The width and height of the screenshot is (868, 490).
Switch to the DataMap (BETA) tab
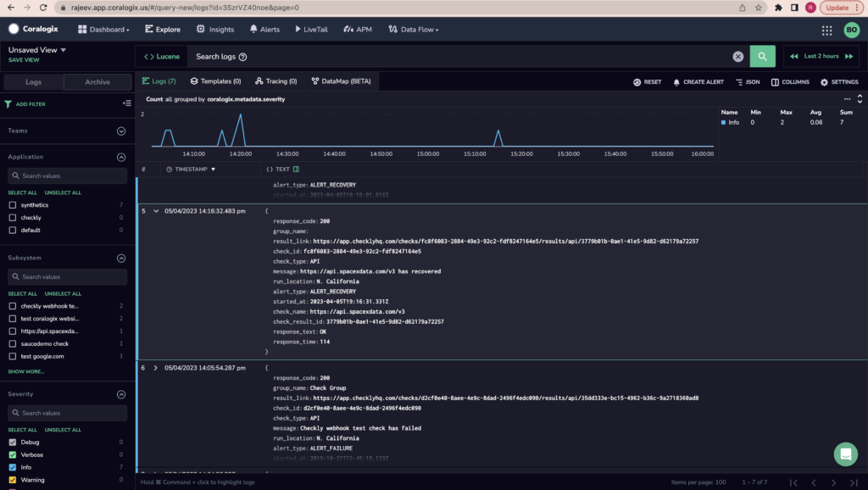coord(341,81)
